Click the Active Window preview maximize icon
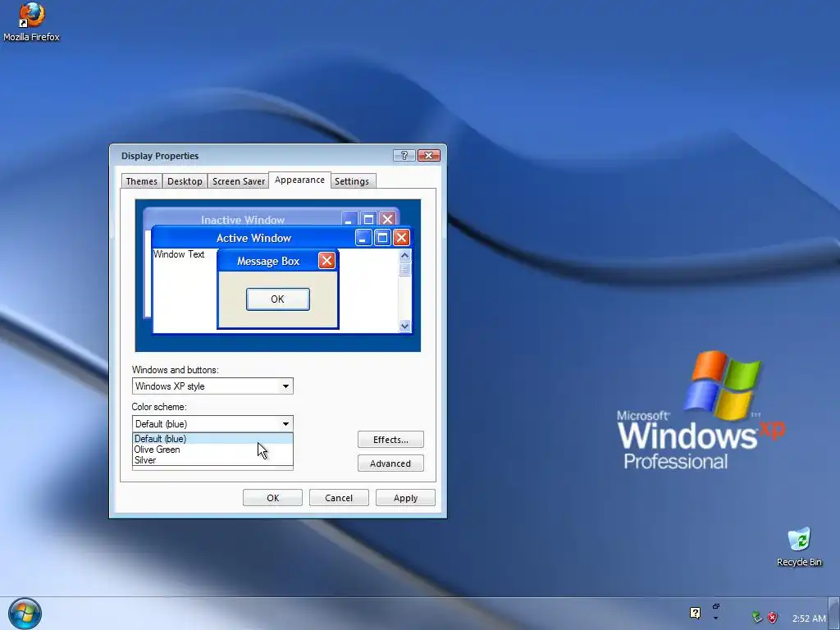This screenshot has width=840, height=630. 382,237
